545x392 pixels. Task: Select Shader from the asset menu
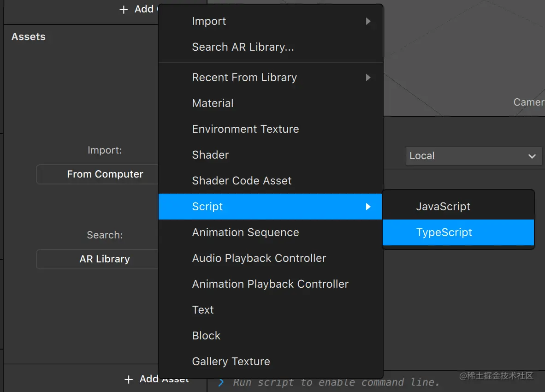pos(210,155)
